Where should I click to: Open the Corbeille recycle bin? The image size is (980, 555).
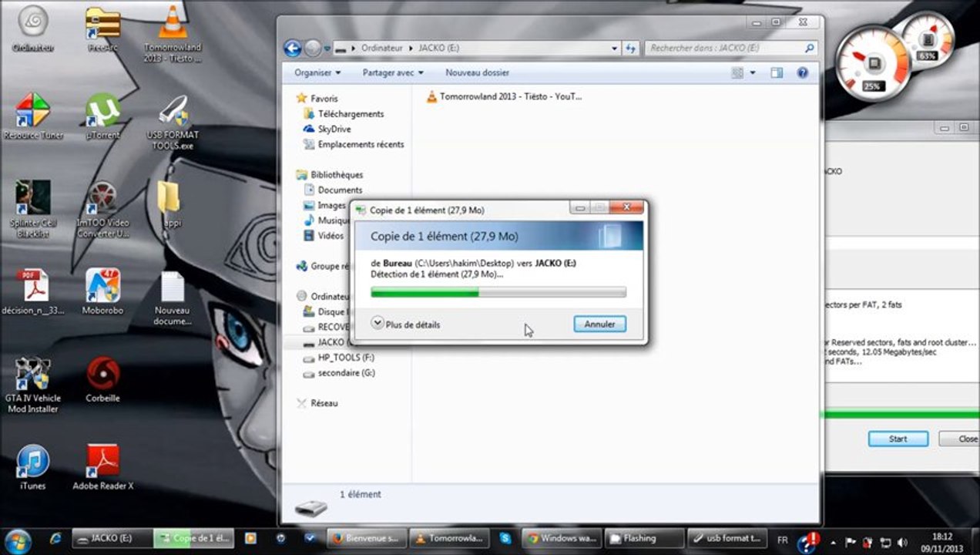click(x=102, y=379)
